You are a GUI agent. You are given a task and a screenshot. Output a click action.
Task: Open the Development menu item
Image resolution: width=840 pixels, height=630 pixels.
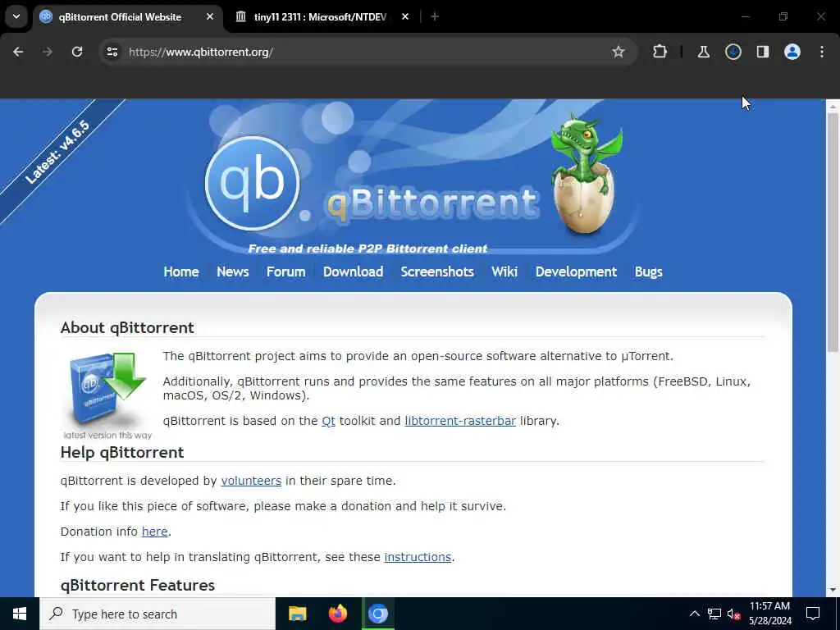point(576,272)
